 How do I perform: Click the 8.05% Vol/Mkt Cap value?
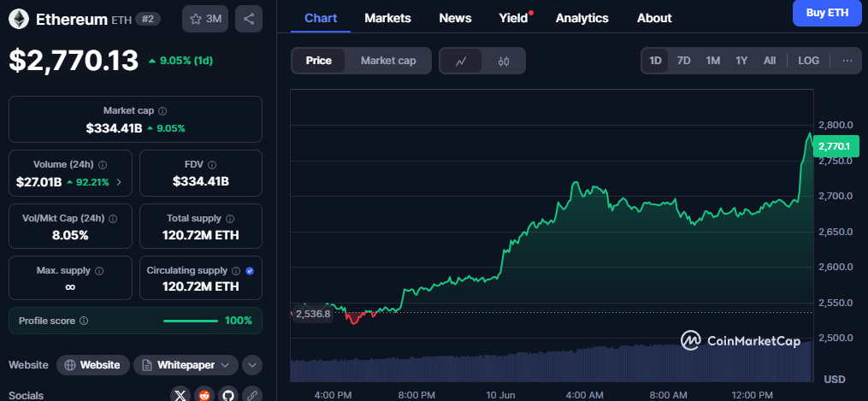70,235
